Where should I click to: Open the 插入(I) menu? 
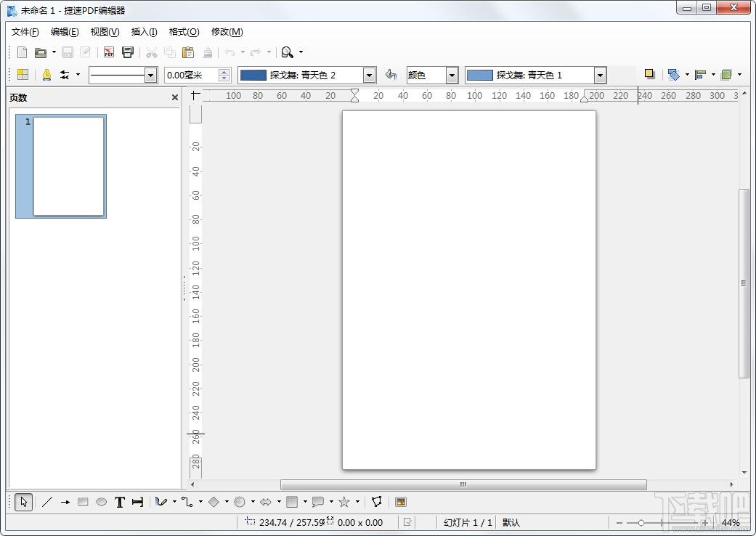coord(145,32)
